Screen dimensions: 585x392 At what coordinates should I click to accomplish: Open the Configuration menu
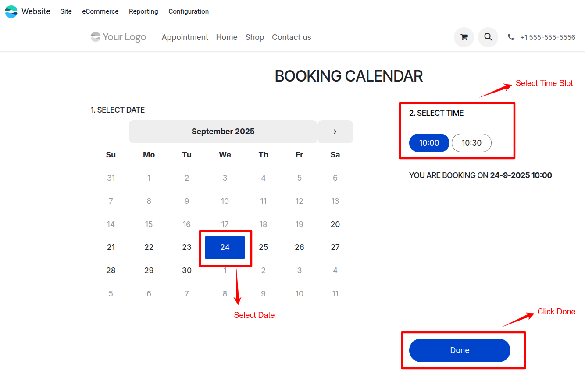pyautogui.click(x=189, y=11)
